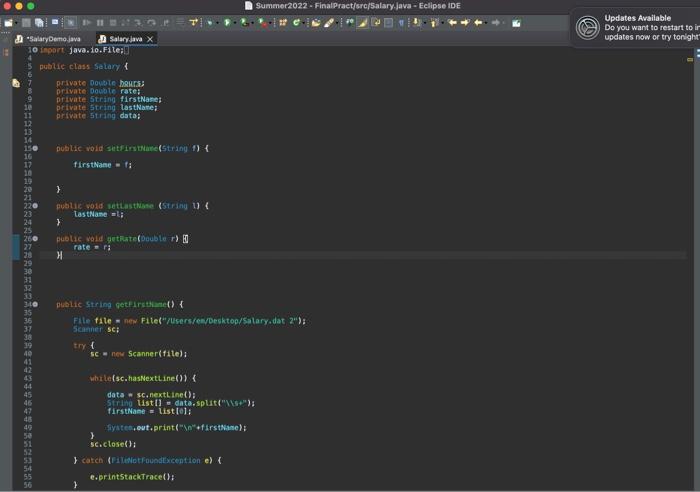Open the New wizard dropdown arrow

tap(16, 23)
